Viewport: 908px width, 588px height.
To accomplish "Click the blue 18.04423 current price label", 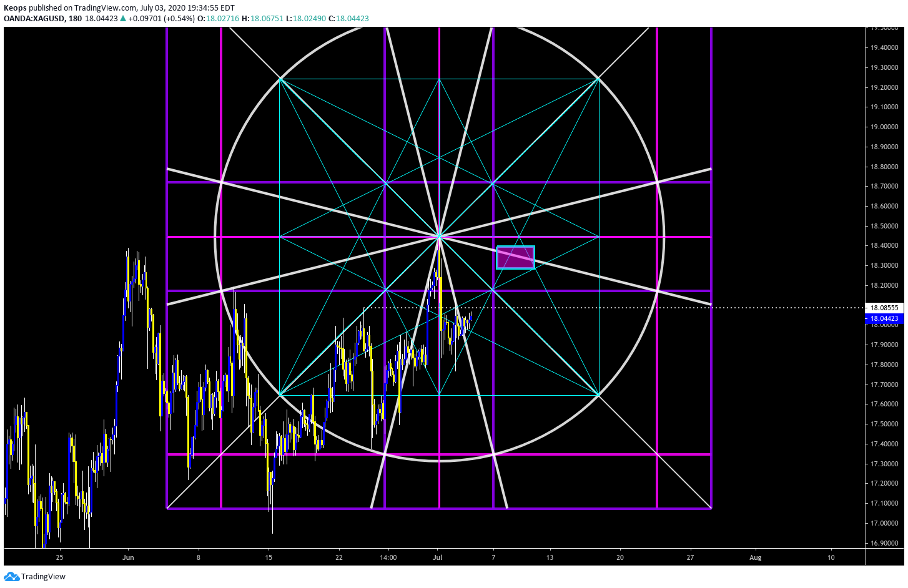I will (x=884, y=318).
